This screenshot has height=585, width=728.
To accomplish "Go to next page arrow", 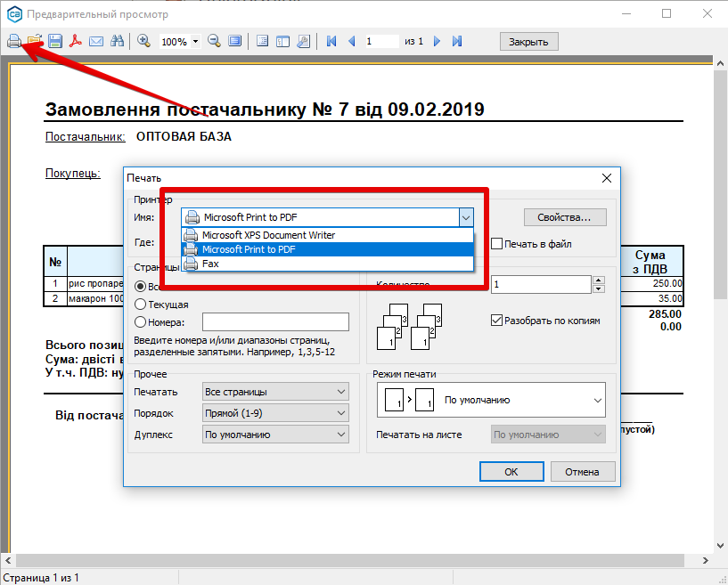I will [437, 41].
